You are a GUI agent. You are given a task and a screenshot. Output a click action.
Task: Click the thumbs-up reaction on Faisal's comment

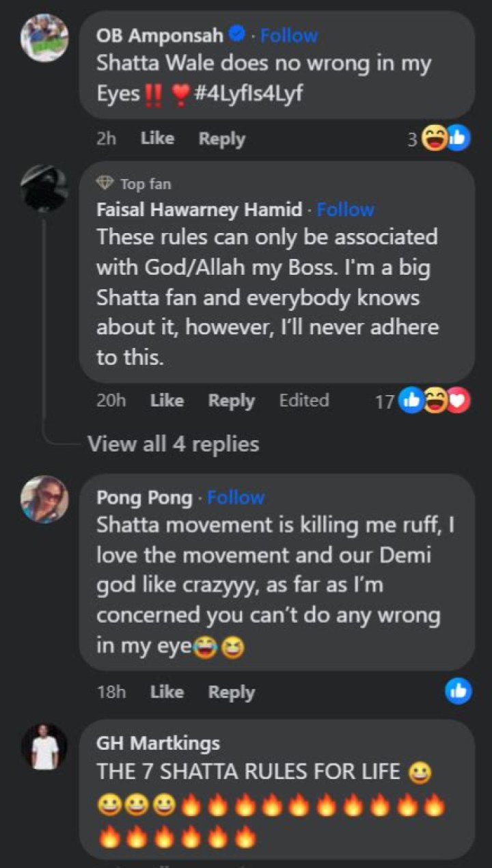point(411,400)
